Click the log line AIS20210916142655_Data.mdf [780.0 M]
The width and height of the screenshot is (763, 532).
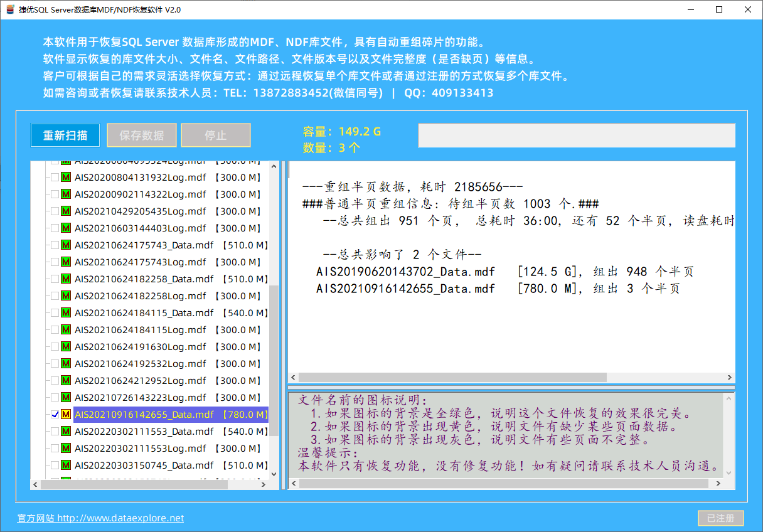pos(498,289)
